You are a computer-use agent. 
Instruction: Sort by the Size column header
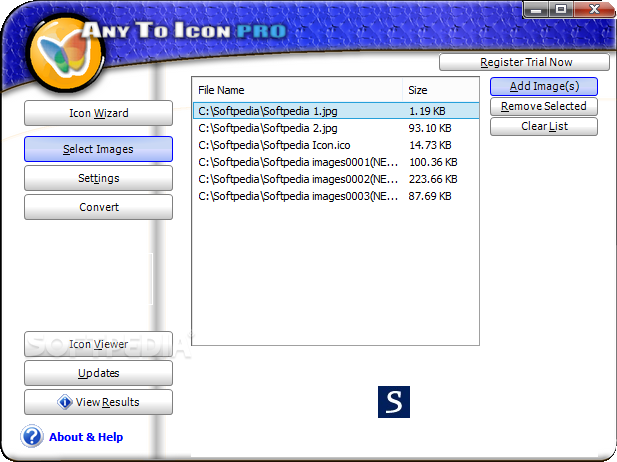[441, 90]
